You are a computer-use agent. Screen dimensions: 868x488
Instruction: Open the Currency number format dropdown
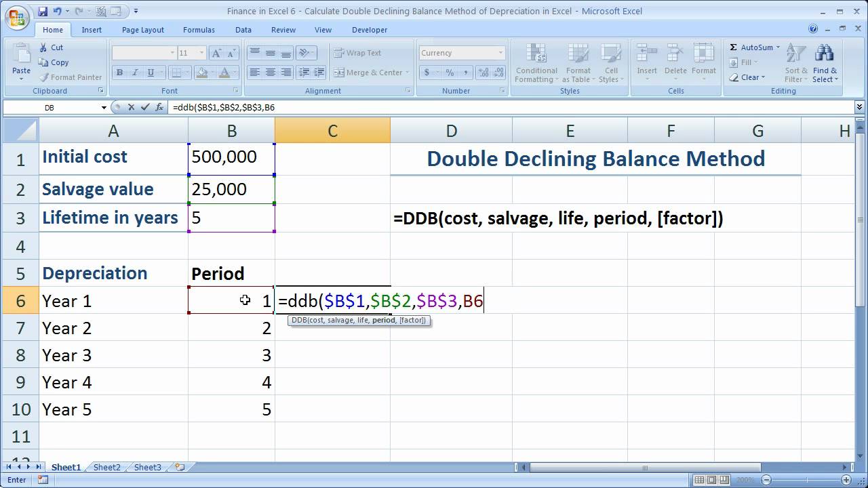(500, 53)
